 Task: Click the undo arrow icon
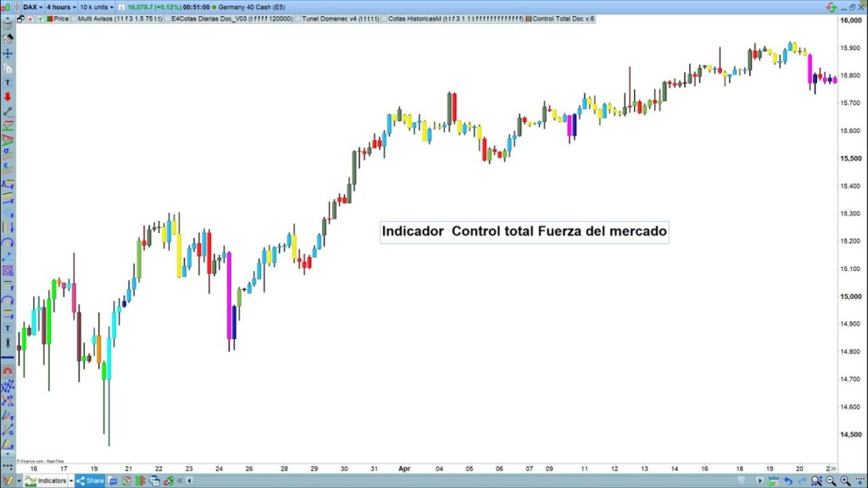click(788, 480)
